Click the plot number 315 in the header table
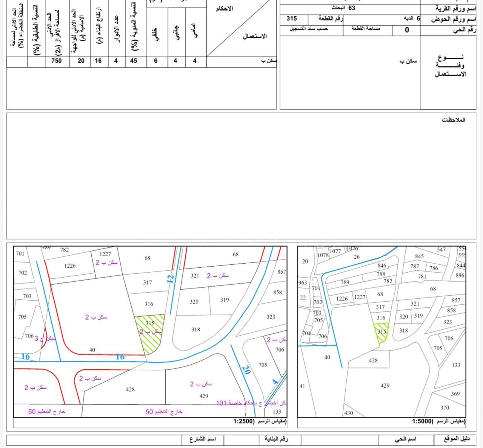 292,18
